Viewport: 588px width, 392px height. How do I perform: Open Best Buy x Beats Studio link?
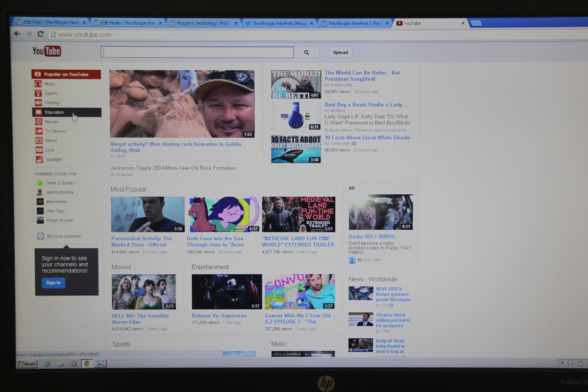(366, 105)
